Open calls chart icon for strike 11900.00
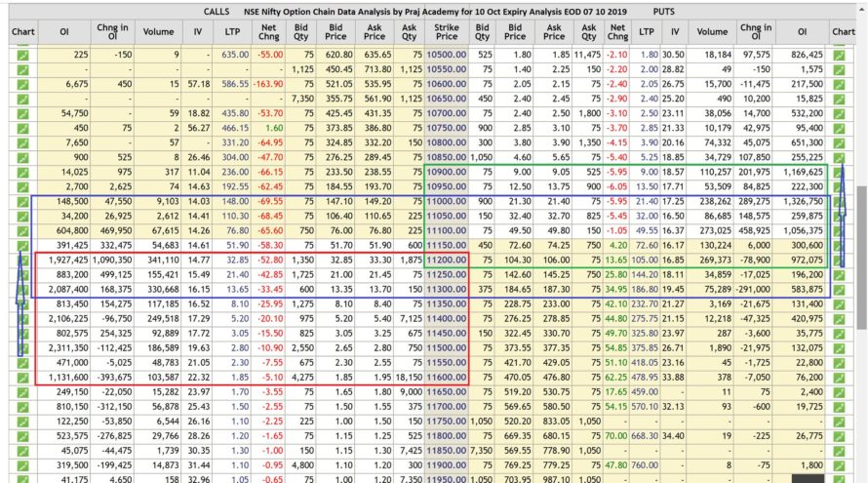The width and height of the screenshot is (868, 483). [22, 466]
